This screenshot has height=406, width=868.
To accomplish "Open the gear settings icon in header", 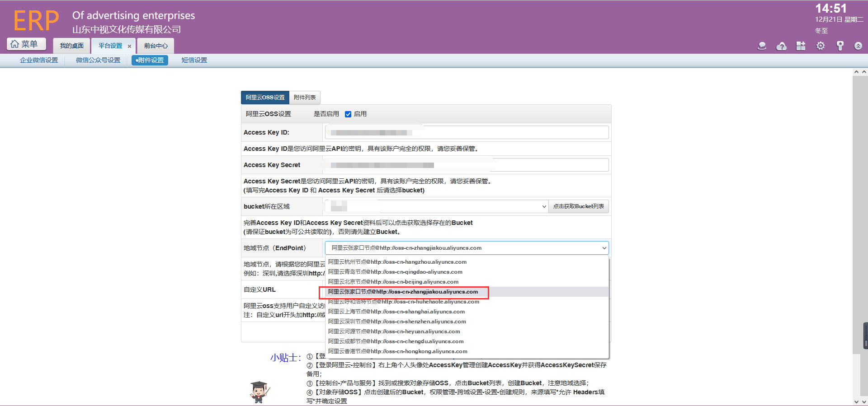I will tap(821, 46).
